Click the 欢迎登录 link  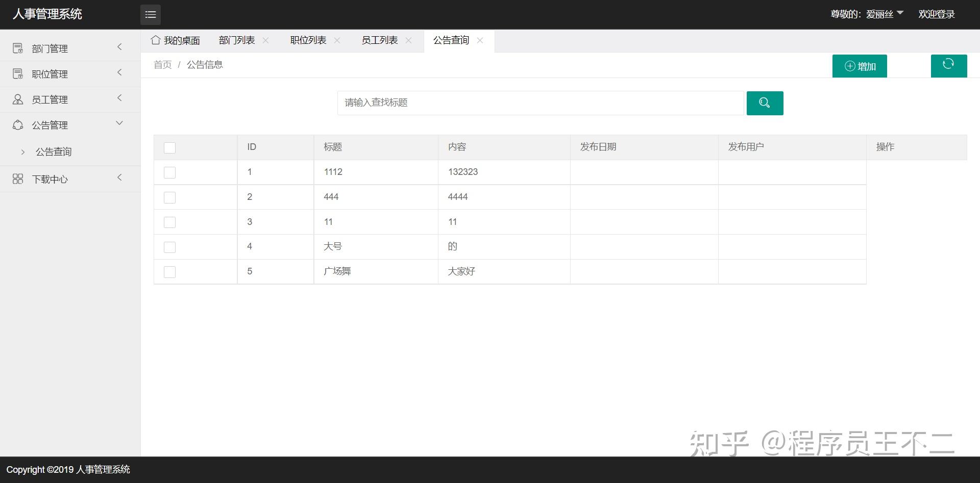pos(937,14)
